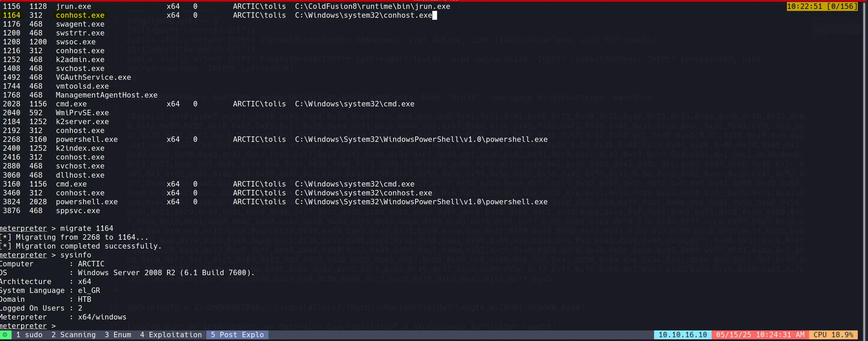This screenshot has height=341, width=868.
Task: Click the active '5 Post Explo' tab
Action: 237,335
